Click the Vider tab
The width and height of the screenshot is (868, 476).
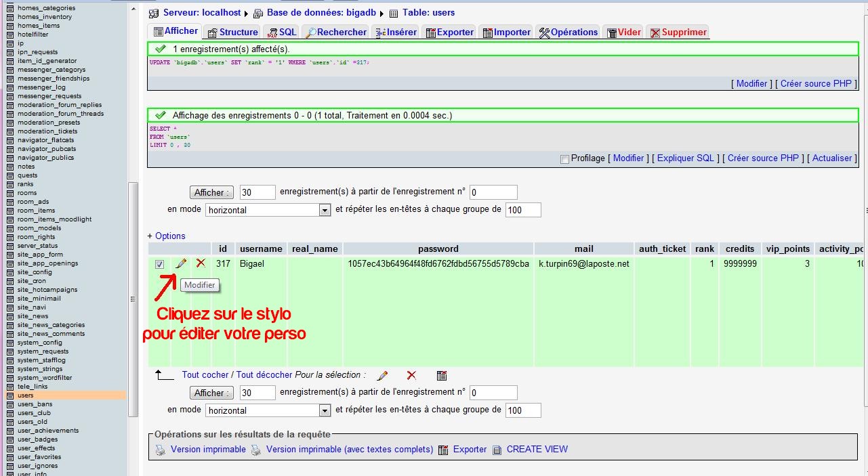coord(624,32)
